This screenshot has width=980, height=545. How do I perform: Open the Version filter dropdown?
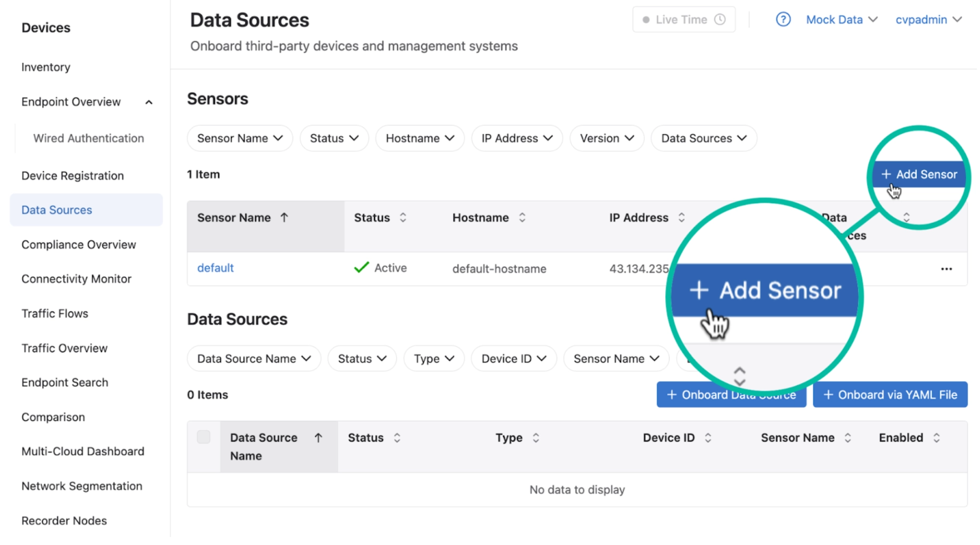click(x=607, y=138)
